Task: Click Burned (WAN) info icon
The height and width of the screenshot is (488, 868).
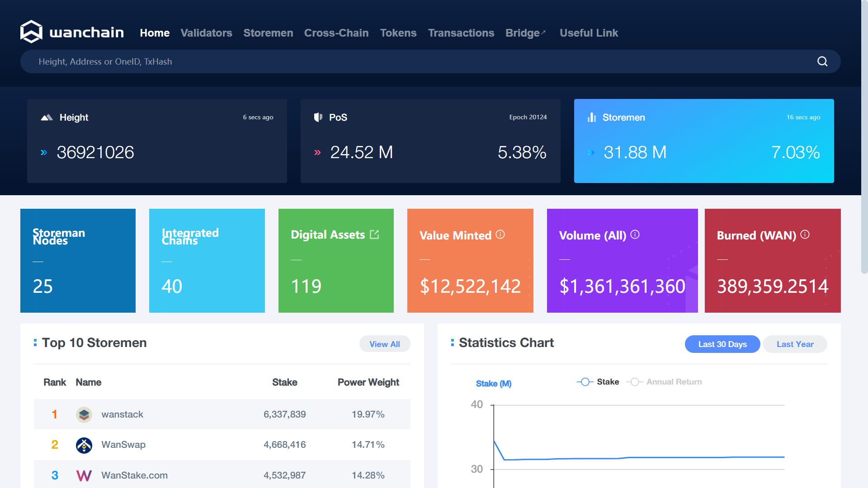Action: pyautogui.click(x=805, y=235)
